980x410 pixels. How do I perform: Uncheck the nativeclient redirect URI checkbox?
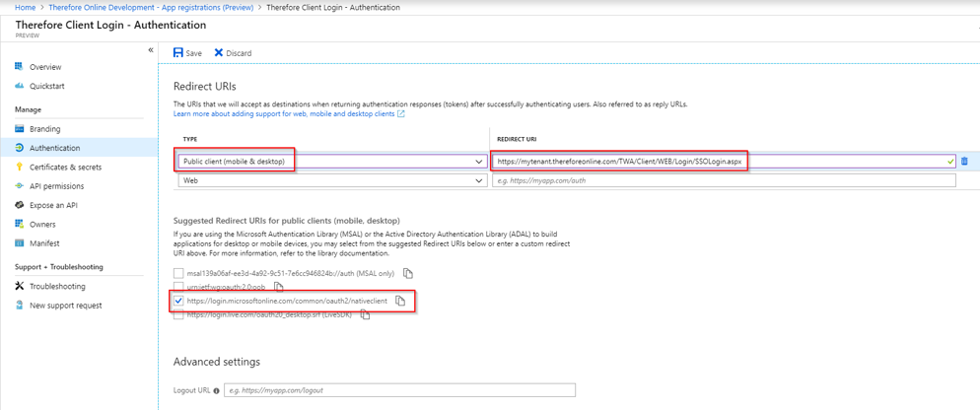178,301
